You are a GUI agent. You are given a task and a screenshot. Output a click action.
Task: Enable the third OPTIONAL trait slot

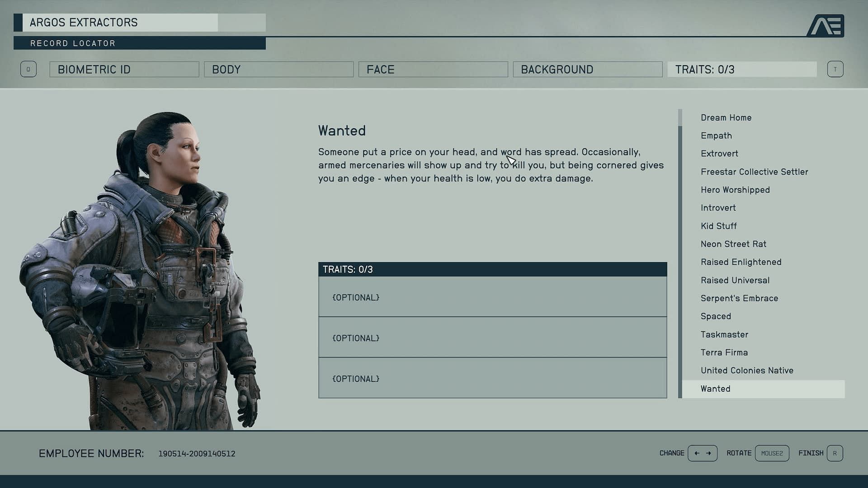click(x=492, y=378)
